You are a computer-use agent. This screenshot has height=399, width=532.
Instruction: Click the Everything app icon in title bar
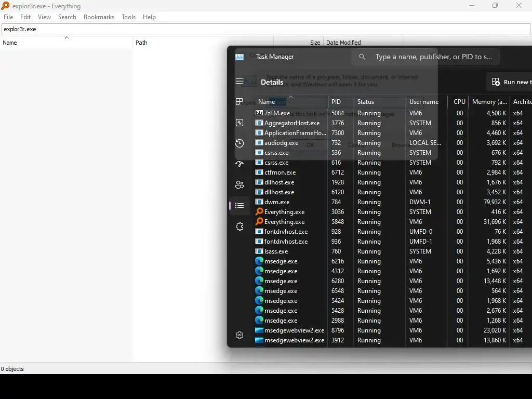coord(5,5)
